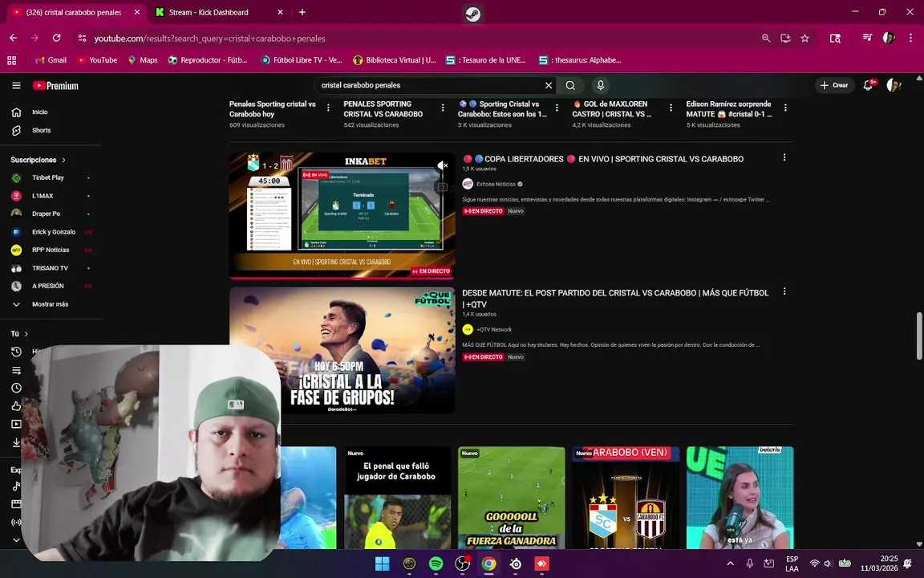
Task: Click the Crear button
Action: pos(834,86)
